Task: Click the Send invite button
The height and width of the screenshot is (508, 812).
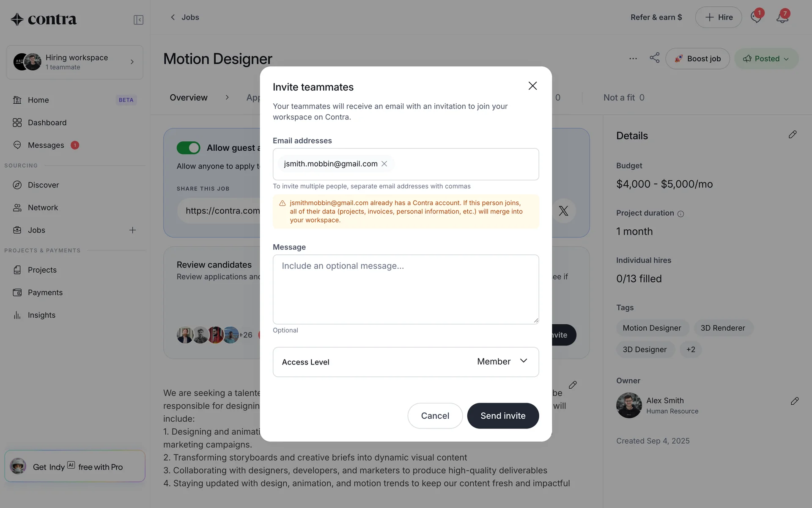Action: (x=503, y=416)
